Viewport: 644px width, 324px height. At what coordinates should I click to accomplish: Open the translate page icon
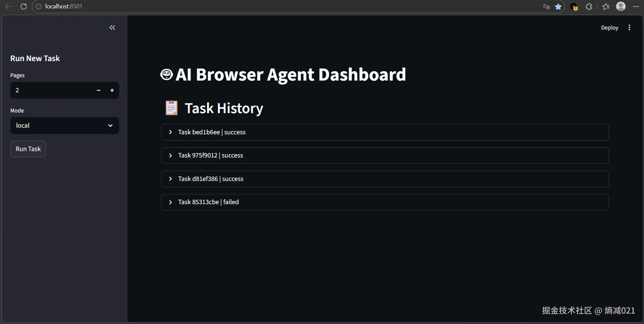tap(546, 6)
